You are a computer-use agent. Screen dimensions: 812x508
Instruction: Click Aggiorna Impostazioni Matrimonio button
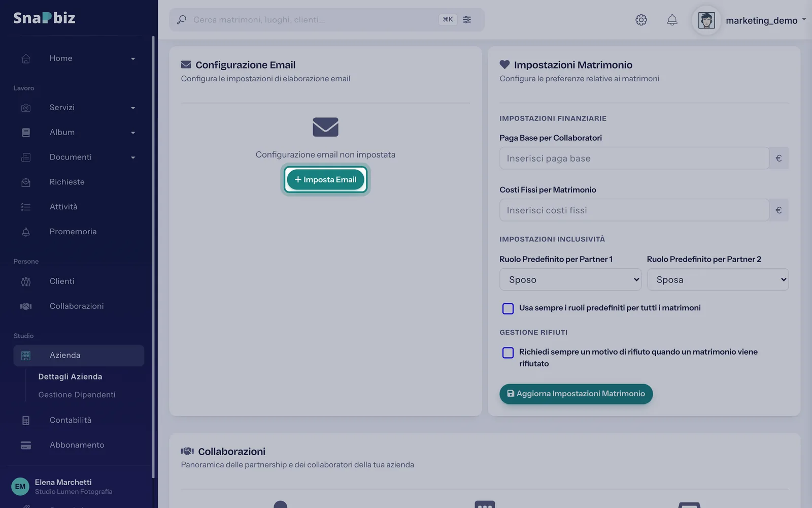click(x=576, y=394)
